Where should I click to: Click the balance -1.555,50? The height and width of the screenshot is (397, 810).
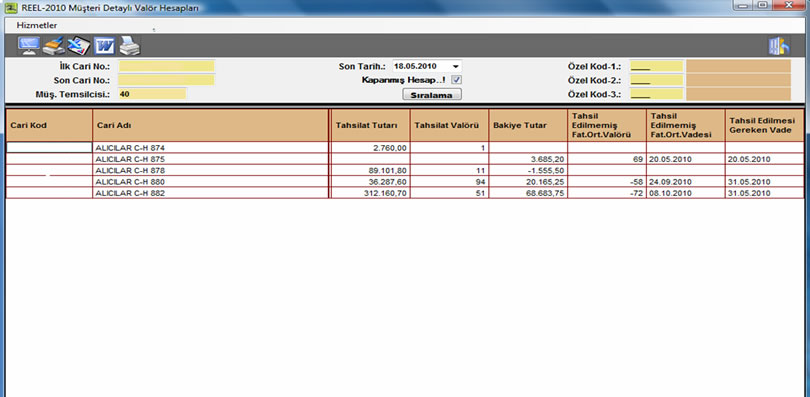click(546, 171)
